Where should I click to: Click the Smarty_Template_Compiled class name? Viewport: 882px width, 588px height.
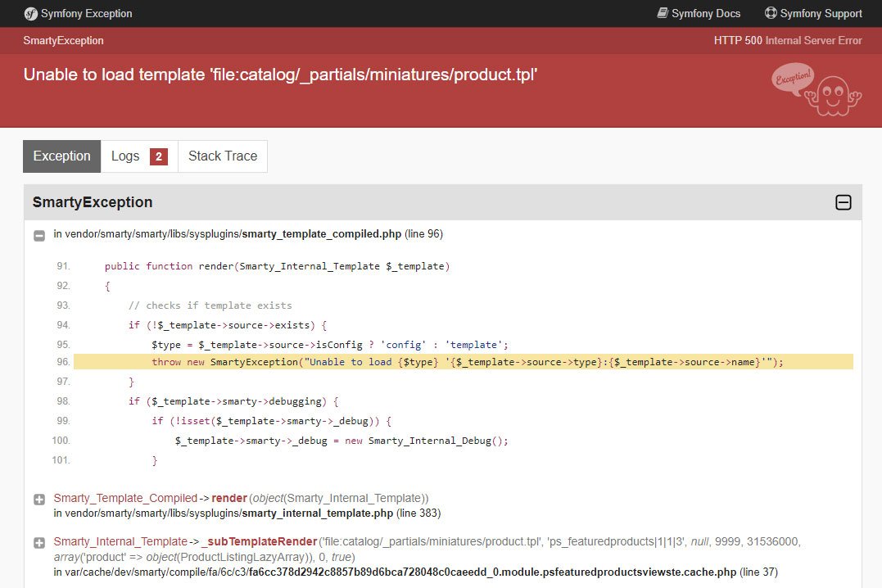tap(125, 499)
